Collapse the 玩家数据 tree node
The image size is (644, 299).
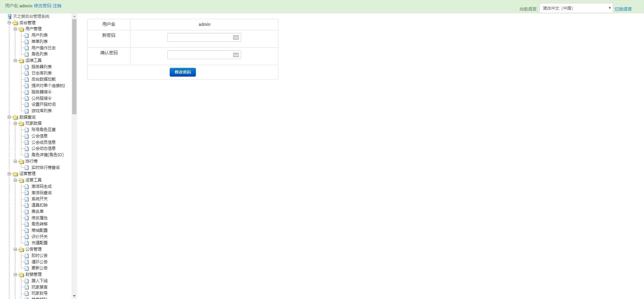[15, 123]
